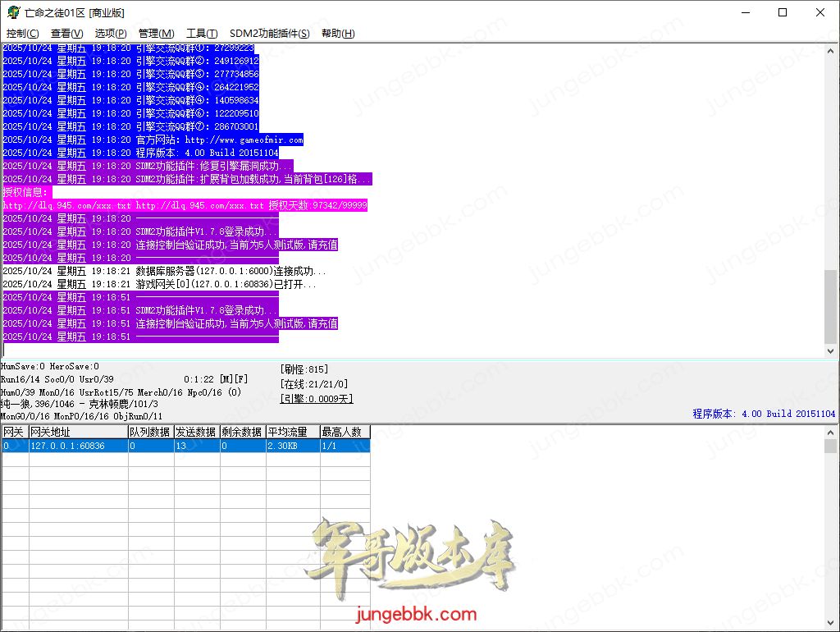Image resolution: width=840 pixels, height=632 pixels.
Task: Click the gateway table vertical scrollbar
Action: 831,525
